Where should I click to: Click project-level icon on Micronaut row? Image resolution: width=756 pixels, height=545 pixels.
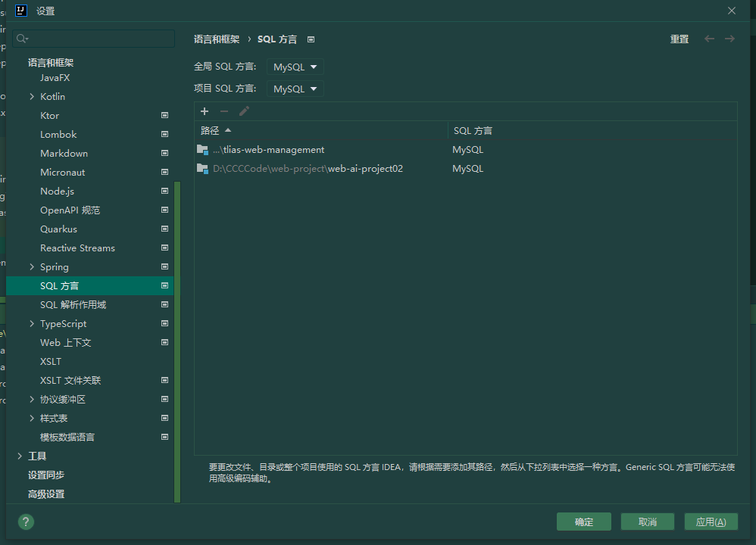(x=164, y=172)
